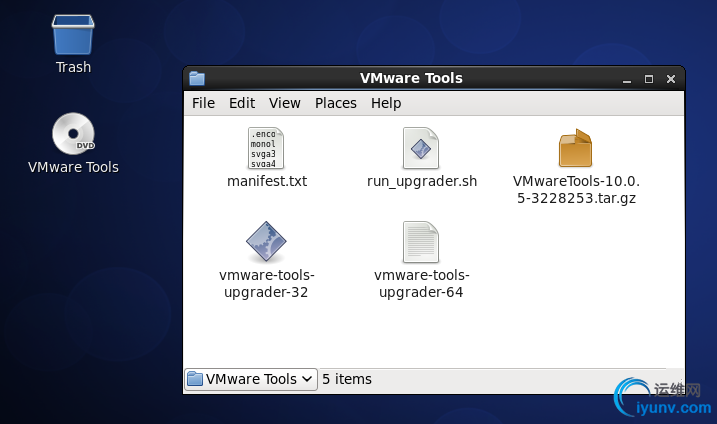Click the folder icon in window title bar

pyautogui.click(x=197, y=78)
